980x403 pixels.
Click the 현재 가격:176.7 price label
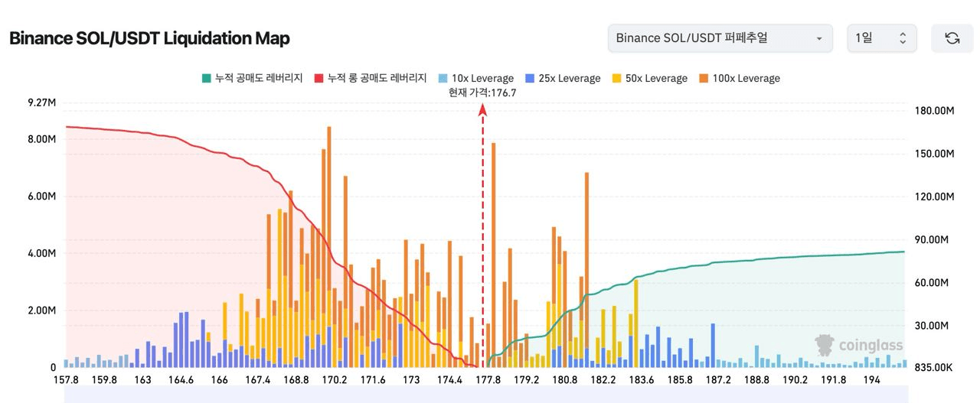click(x=482, y=93)
